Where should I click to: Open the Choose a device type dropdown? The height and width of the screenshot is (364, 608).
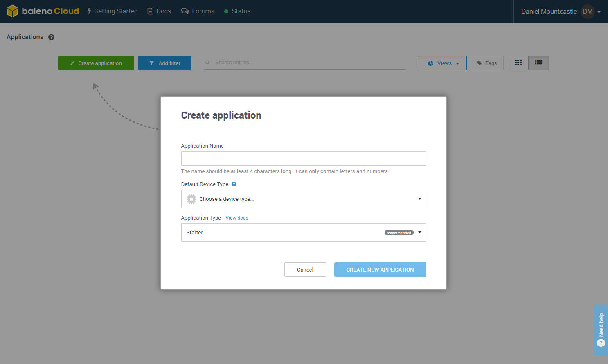[303, 199]
